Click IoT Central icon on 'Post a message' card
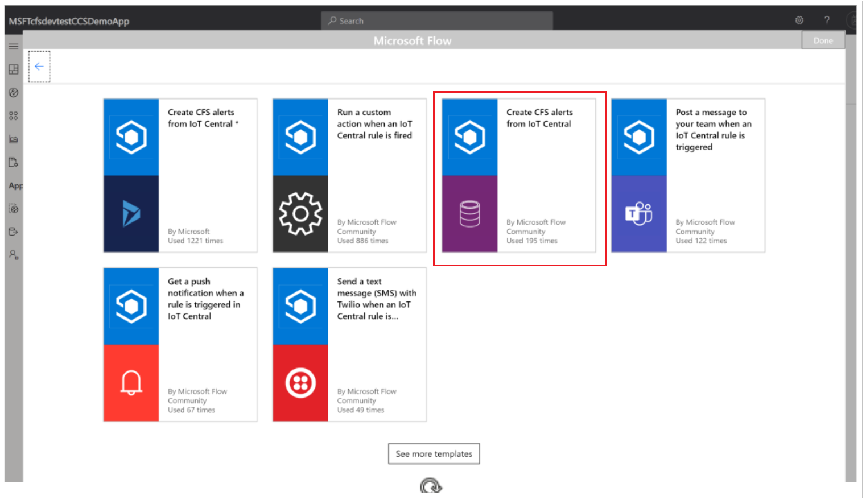The height and width of the screenshot is (504, 866). coord(639,137)
